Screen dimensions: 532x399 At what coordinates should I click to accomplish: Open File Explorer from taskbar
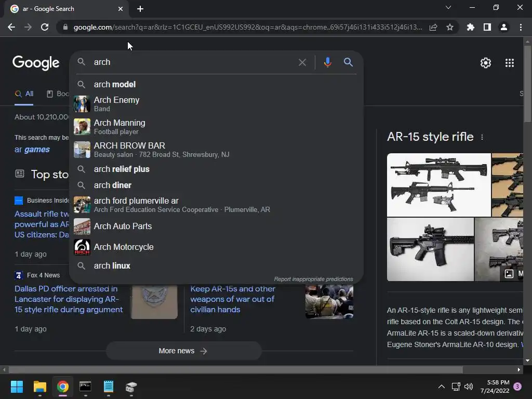[x=39, y=387]
